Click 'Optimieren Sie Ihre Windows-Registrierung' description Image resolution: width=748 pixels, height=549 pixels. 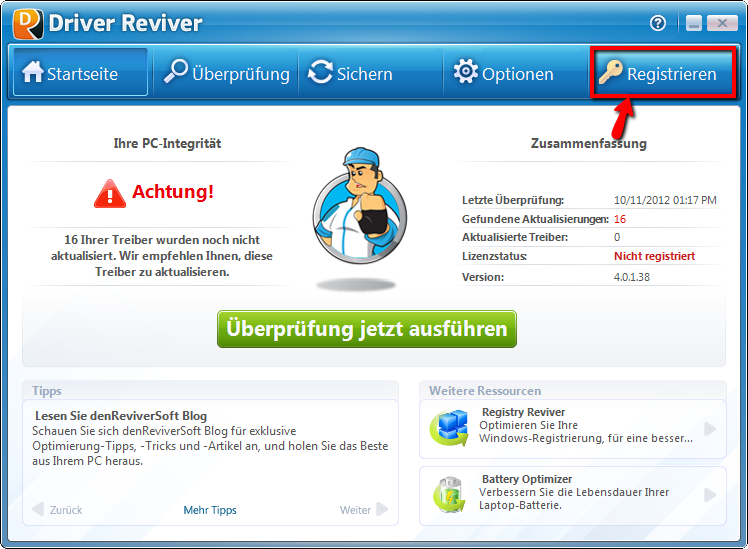(586, 432)
